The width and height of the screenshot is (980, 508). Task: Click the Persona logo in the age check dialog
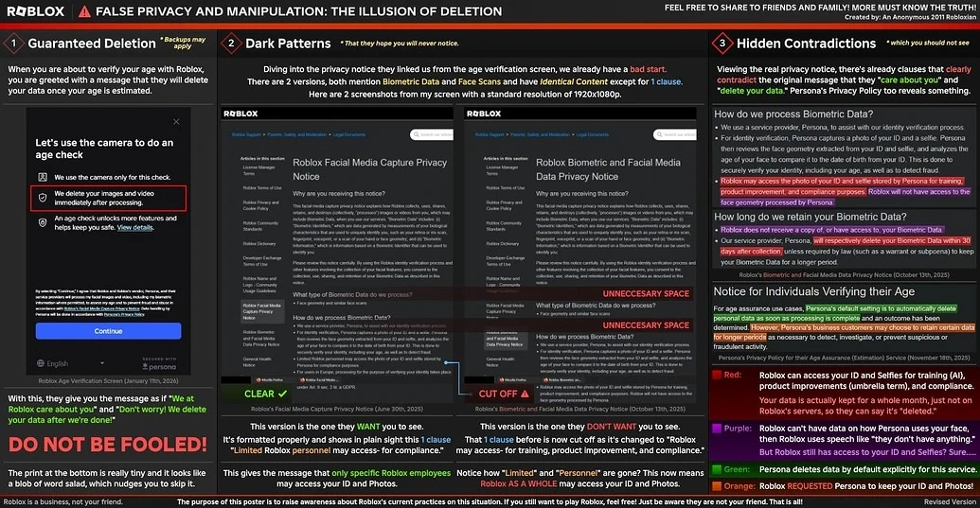click(159, 367)
